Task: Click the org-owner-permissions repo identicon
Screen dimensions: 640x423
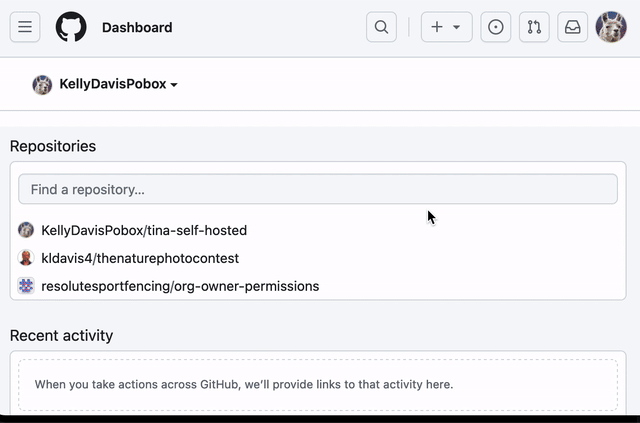Action: [x=26, y=286]
